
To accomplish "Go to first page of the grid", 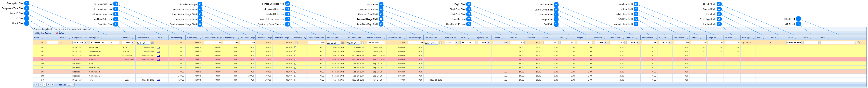I will coord(37,85).
